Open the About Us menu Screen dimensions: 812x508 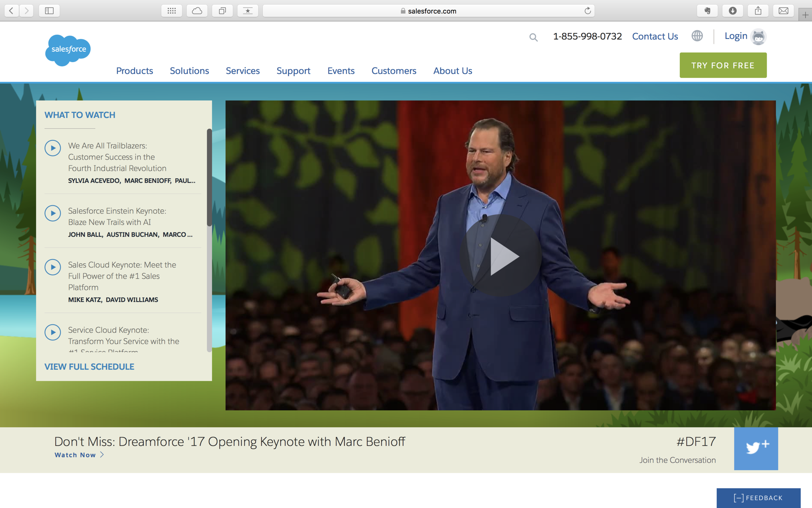[452, 71]
